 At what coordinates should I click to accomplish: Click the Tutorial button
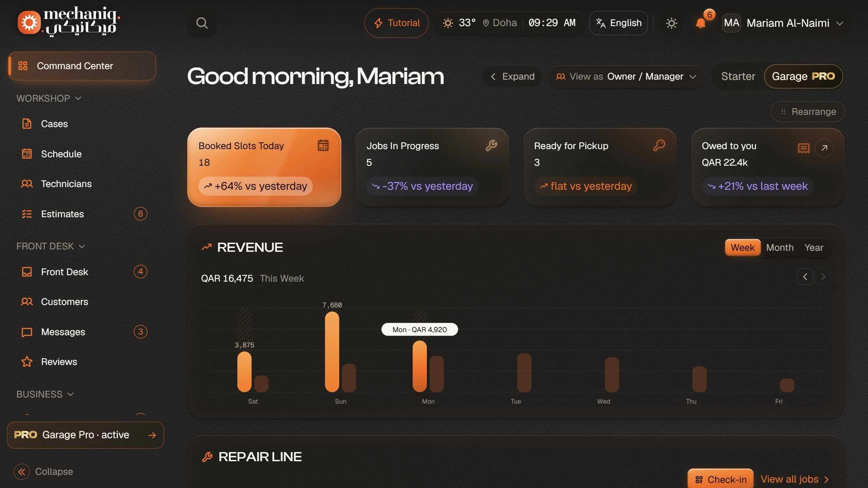pyautogui.click(x=396, y=23)
